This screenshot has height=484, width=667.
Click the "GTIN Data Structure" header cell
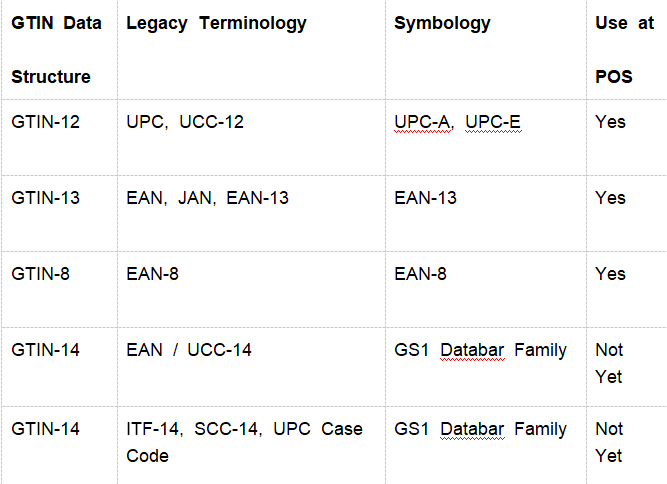[x=57, y=50]
